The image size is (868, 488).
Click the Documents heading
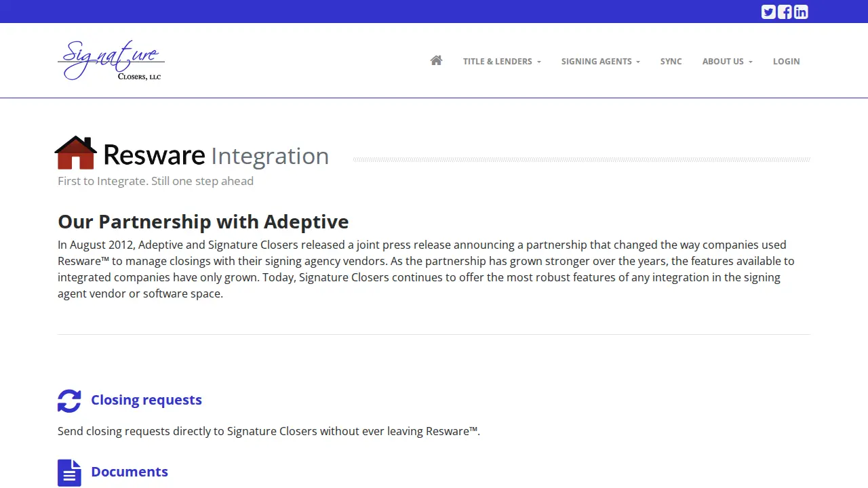pos(130,472)
